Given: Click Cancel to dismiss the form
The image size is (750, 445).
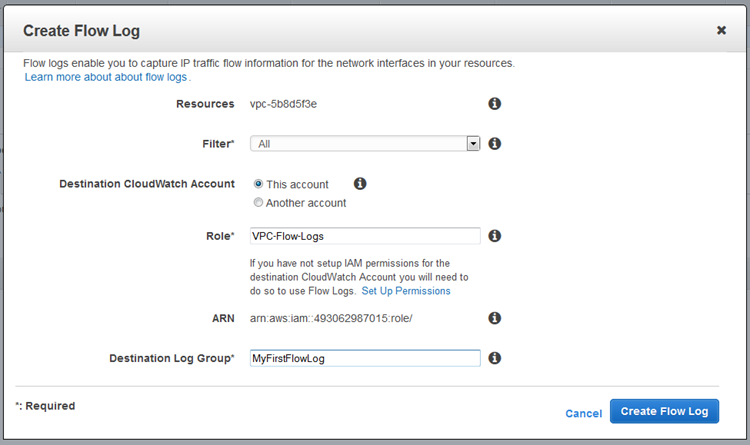Looking at the screenshot, I should [583, 413].
